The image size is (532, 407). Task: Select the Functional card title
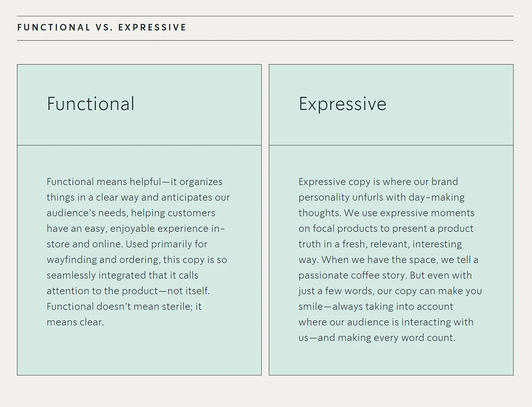click(91, 104)
